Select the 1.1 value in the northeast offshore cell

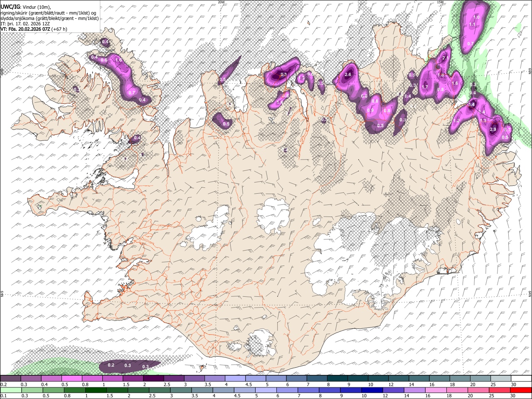tap(472, 25)
